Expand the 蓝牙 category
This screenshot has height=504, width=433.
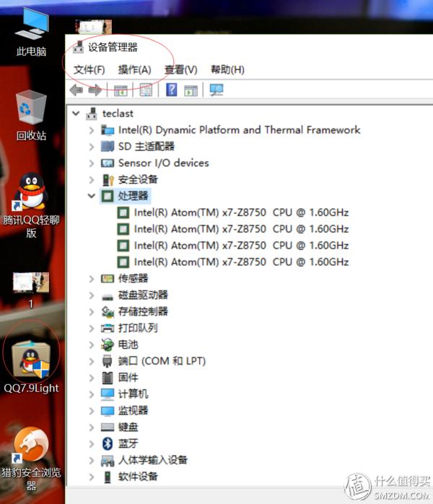(x=92, y=444)
